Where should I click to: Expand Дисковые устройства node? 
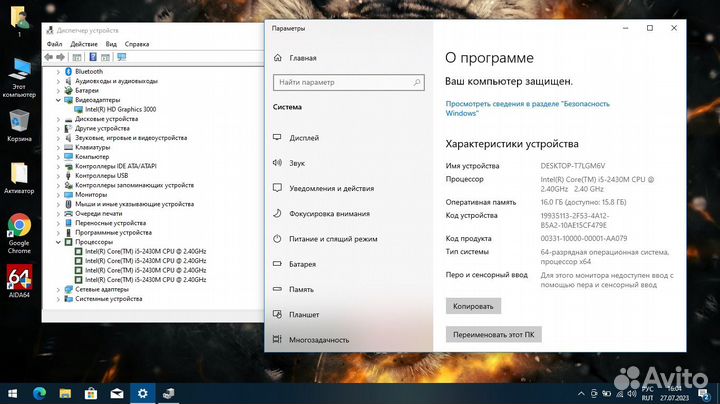[x=58, y=119]
